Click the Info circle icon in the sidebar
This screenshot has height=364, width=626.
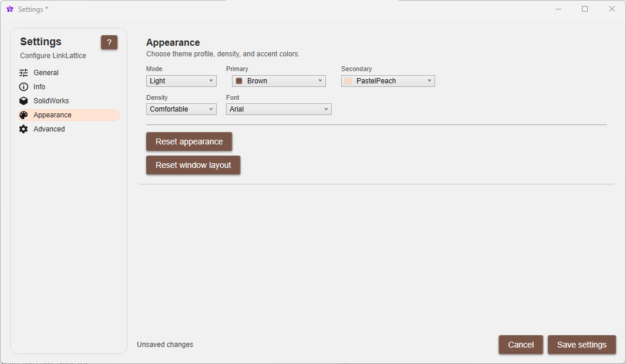(23, 86)
